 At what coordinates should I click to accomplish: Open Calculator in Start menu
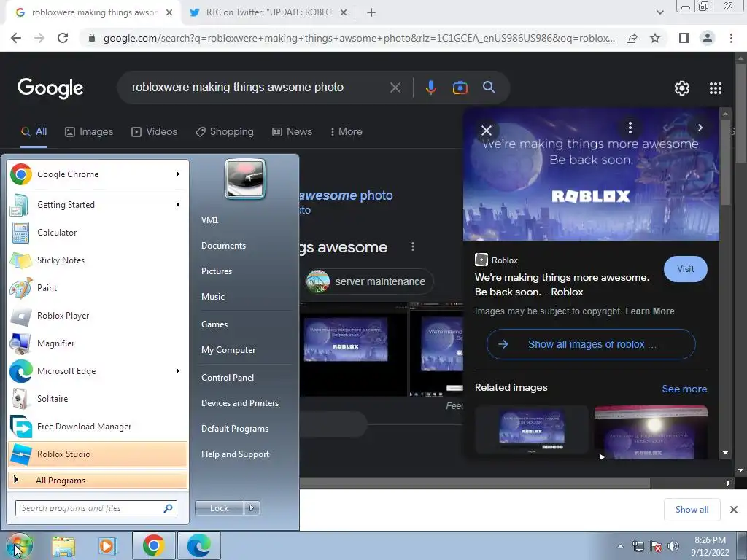pos(98,233)
